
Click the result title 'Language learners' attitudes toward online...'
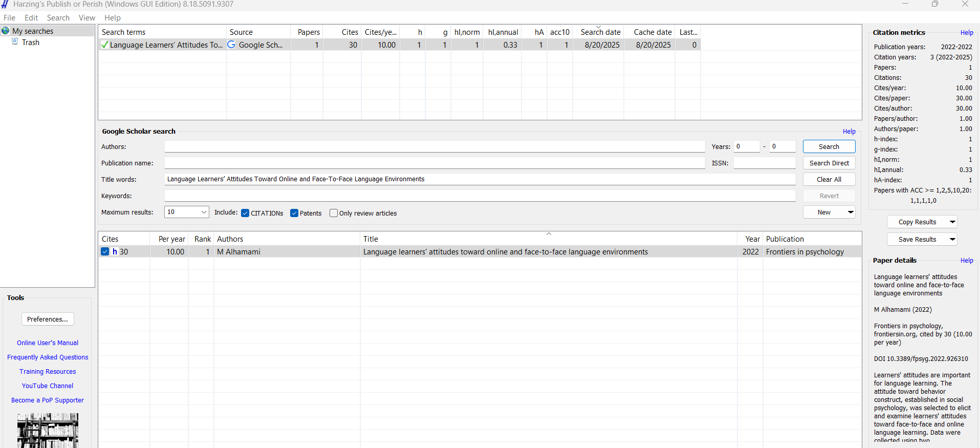pos(506,252)
